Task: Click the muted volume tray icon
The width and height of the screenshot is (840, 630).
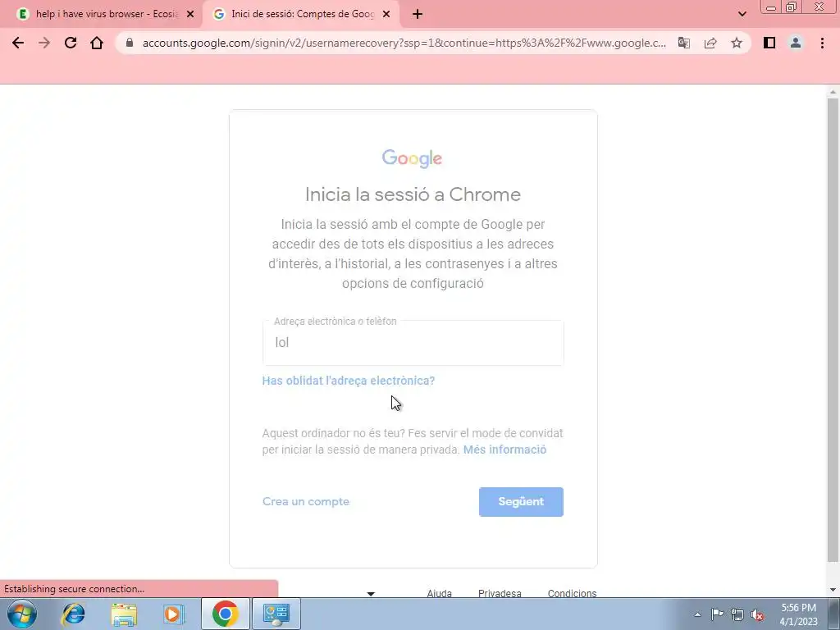Action: 757,614
